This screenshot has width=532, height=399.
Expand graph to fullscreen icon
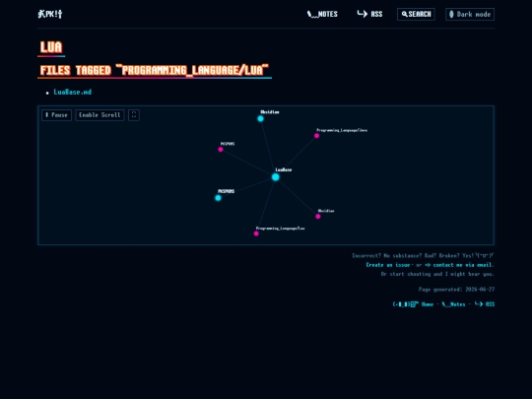tap(134, 115)
